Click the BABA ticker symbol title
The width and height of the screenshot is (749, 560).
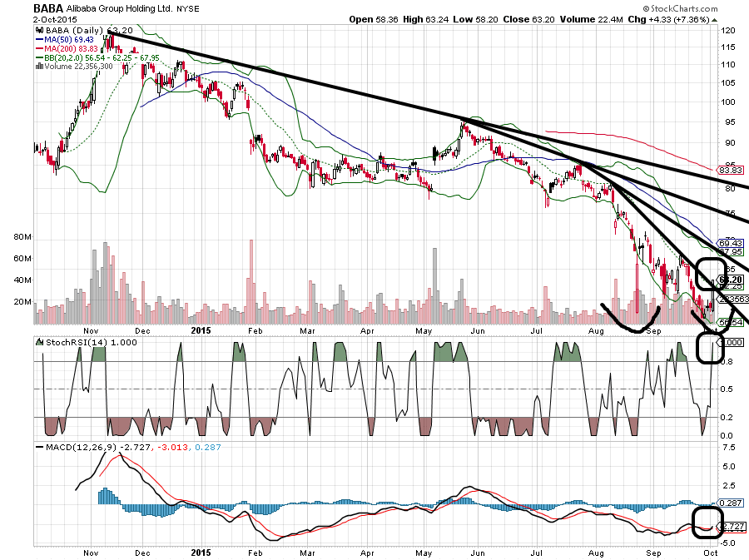(x=48, y=8)
